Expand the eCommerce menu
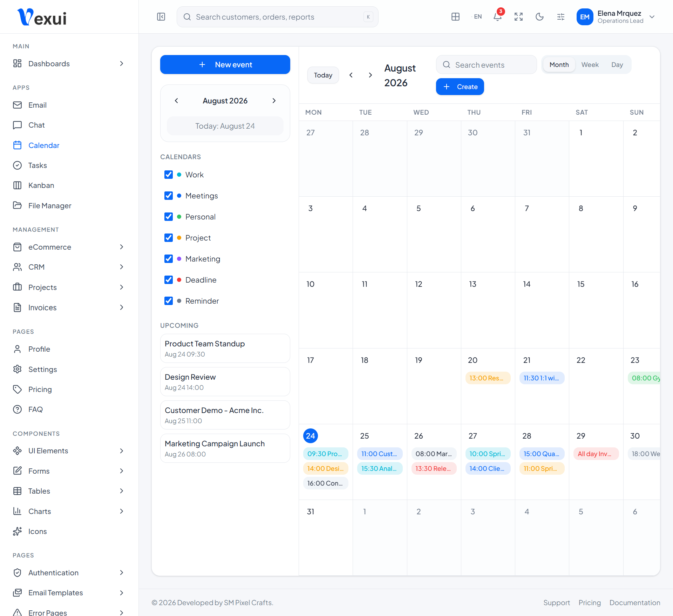 69,247
